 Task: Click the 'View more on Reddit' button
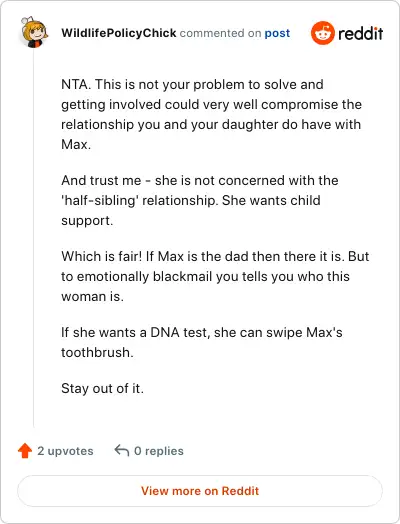point(200,491)
